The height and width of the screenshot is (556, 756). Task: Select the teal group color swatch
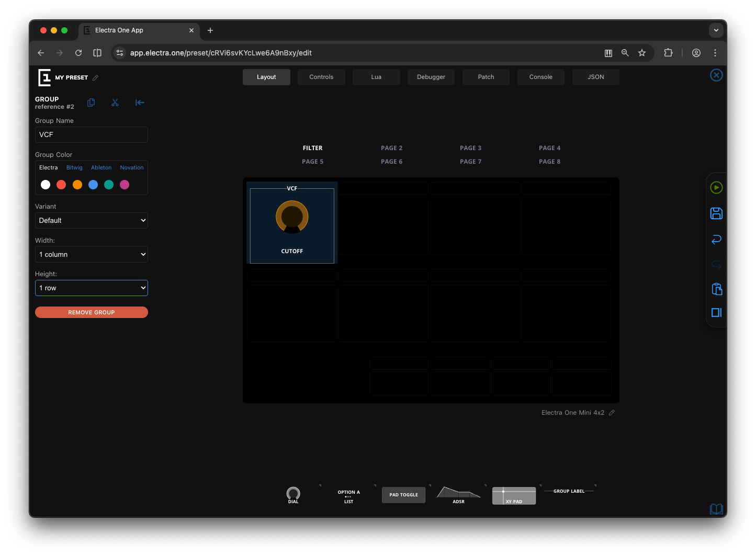(109, 185)
